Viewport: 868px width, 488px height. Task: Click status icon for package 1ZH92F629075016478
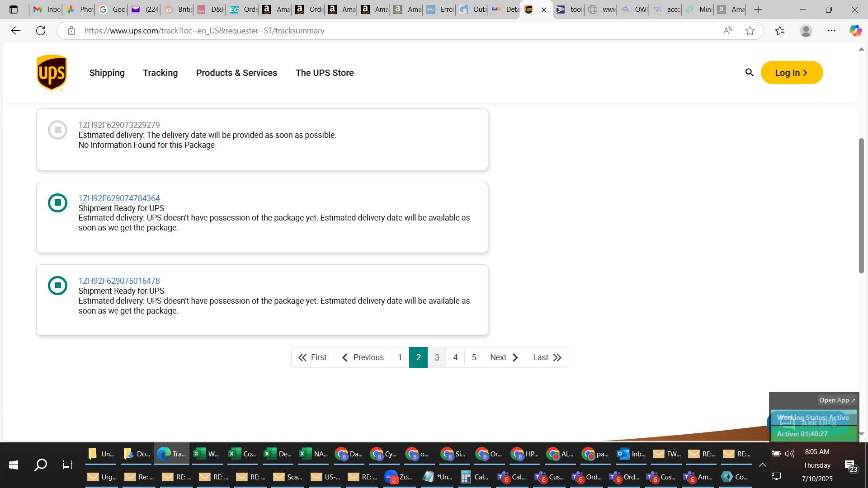(57, 285)
